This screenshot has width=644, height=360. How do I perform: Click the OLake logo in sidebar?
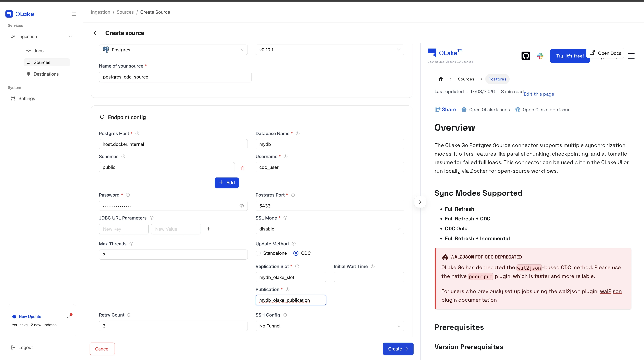pos(20,14)
